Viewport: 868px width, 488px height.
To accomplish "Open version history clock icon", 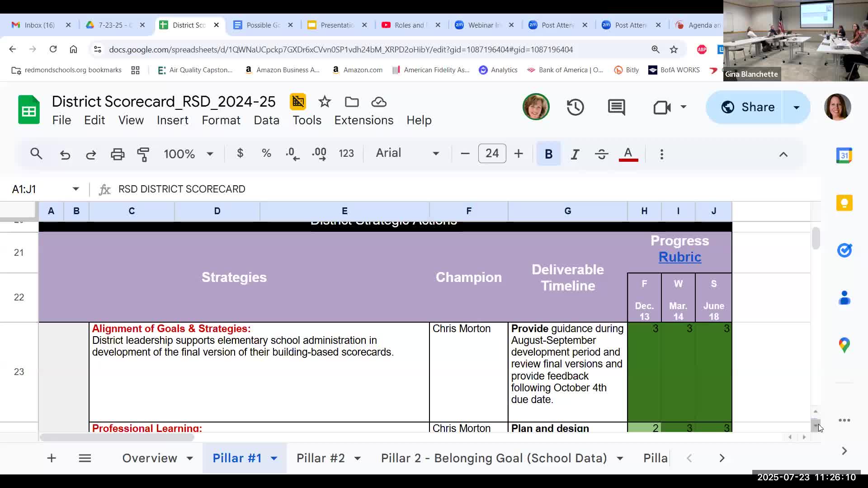I will tap(575, 108).
